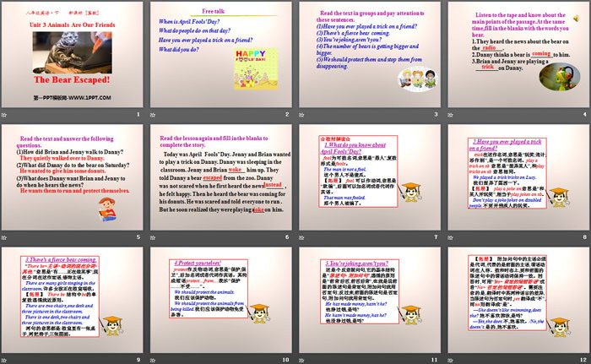This screenshot has width=591, height=364.
Task: Click the reading boy clipart on slide 5
Action: (x=107, y=209)
